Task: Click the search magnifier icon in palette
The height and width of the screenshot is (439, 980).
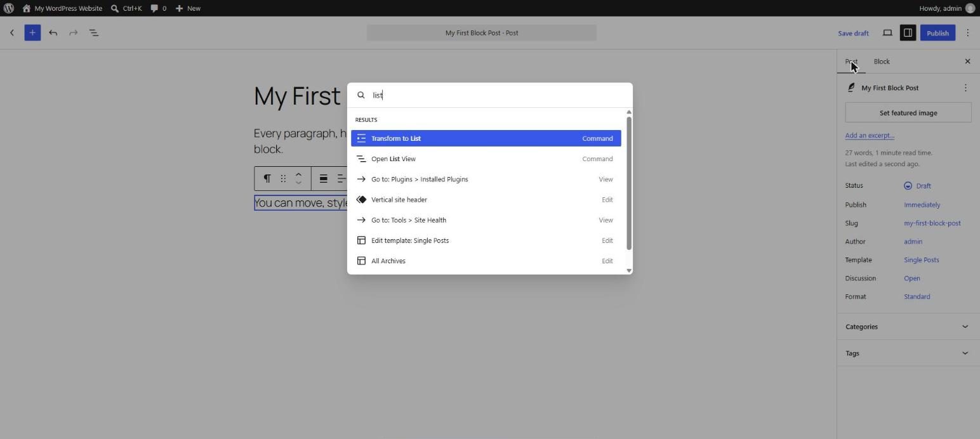Action: (361, 95)
